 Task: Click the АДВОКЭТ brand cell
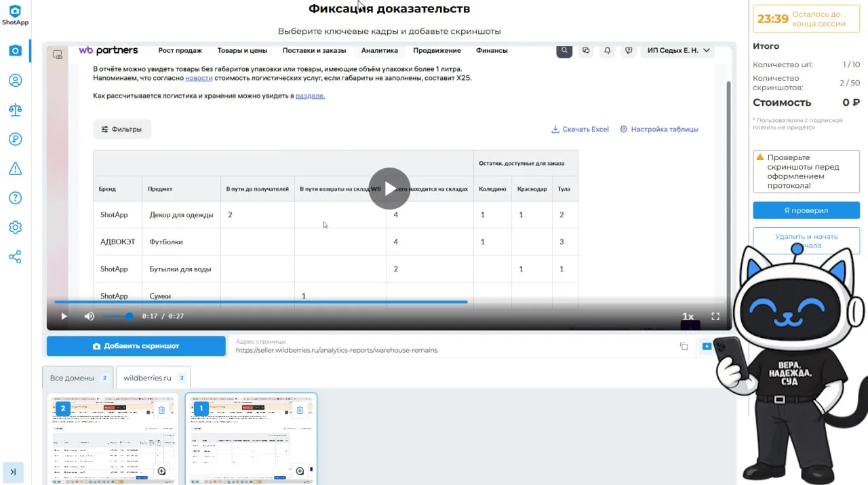point(117,242)
